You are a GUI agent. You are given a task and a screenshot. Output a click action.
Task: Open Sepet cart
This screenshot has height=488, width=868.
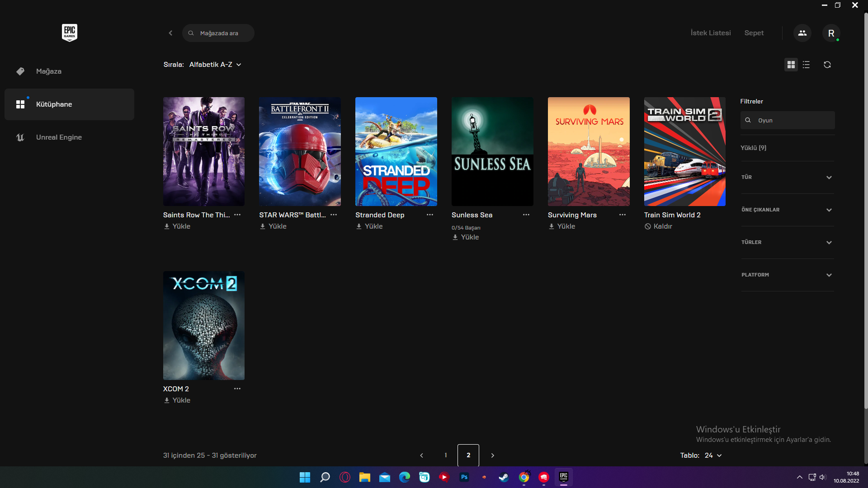754,33
